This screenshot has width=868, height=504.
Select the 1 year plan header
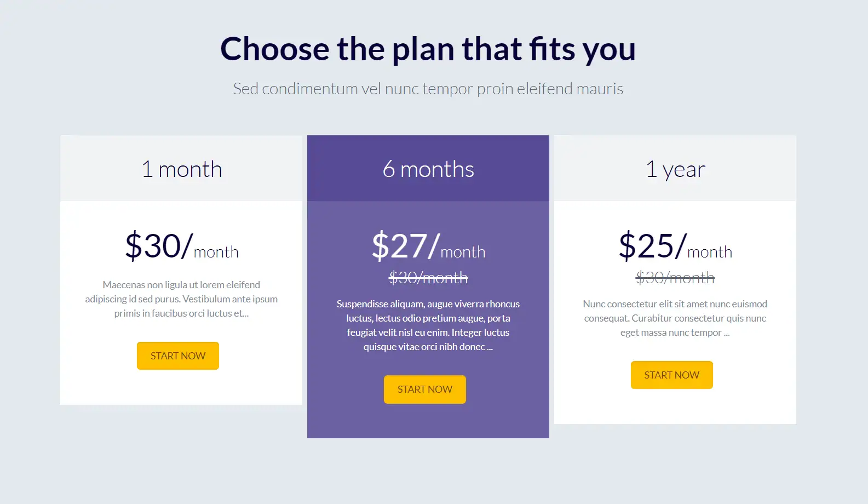click(675, 168)
